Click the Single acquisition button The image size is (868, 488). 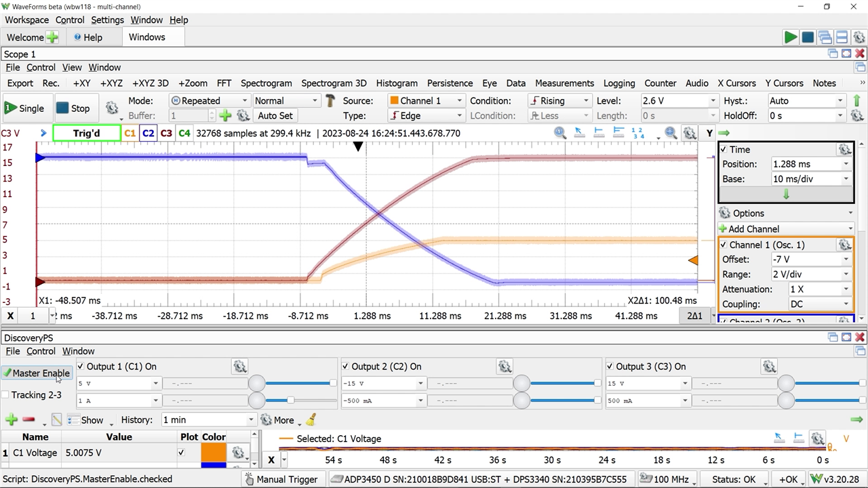(24, 108)
